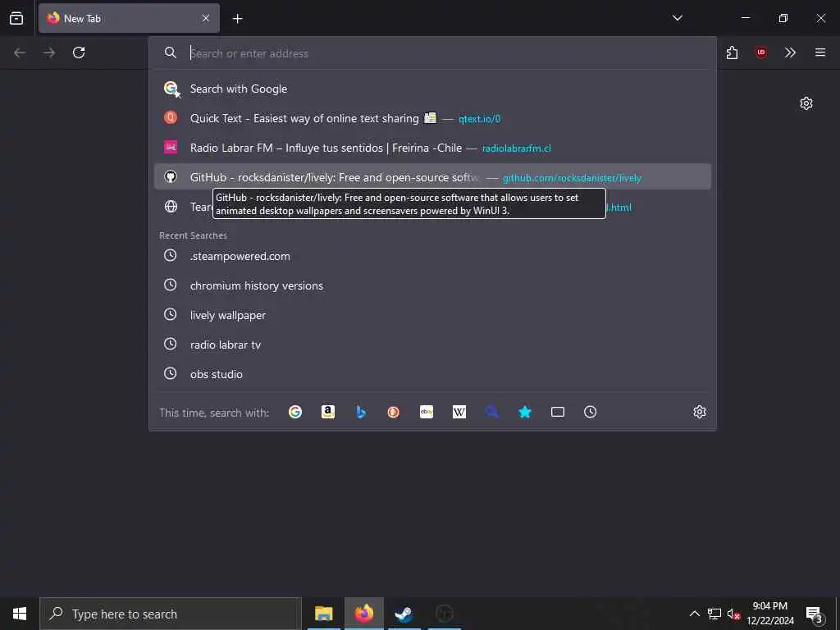Select recent search chromium history versions
Screen dimensions: 840x630
432,285
